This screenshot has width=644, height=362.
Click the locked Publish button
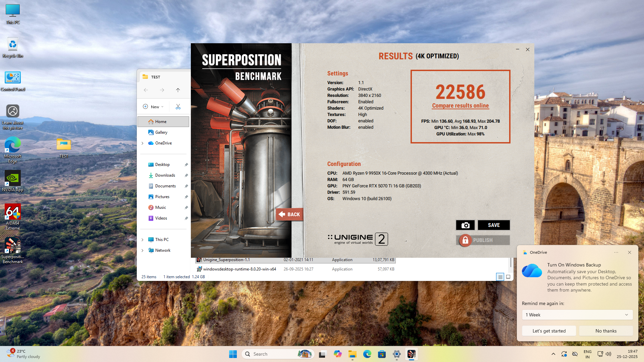click(x=483, y=240)
